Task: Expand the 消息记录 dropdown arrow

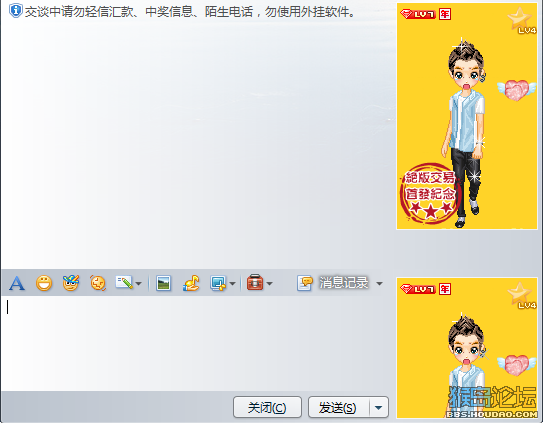Action: point(380,283)
